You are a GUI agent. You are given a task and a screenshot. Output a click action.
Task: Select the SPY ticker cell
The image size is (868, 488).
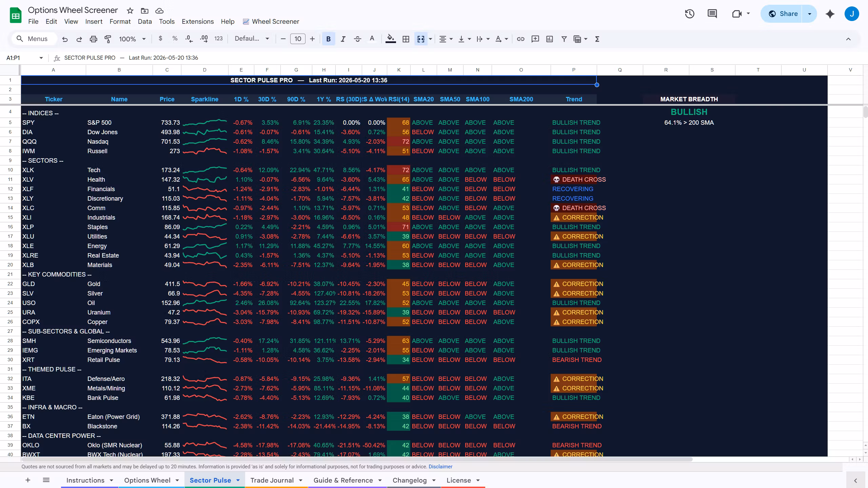pyautogui.click(x=53, y=123)
